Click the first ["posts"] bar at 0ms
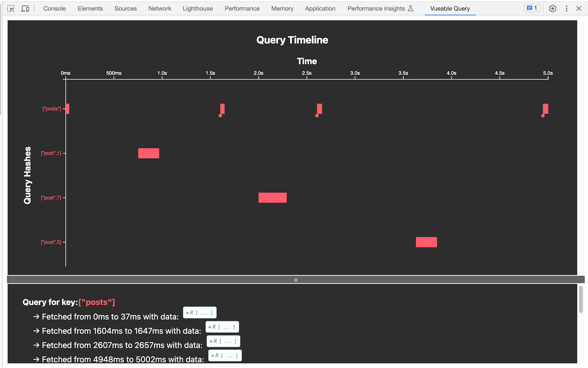 tap(68, 109)
